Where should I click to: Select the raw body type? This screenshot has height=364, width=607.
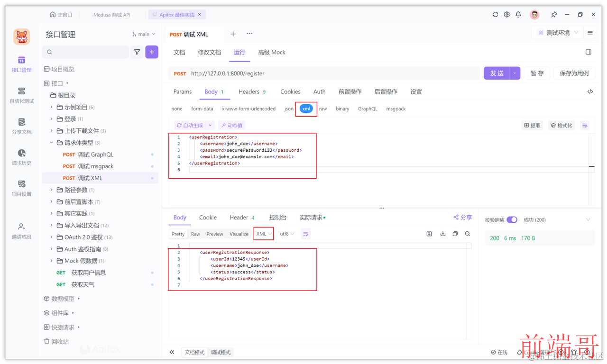pos(323,109)
